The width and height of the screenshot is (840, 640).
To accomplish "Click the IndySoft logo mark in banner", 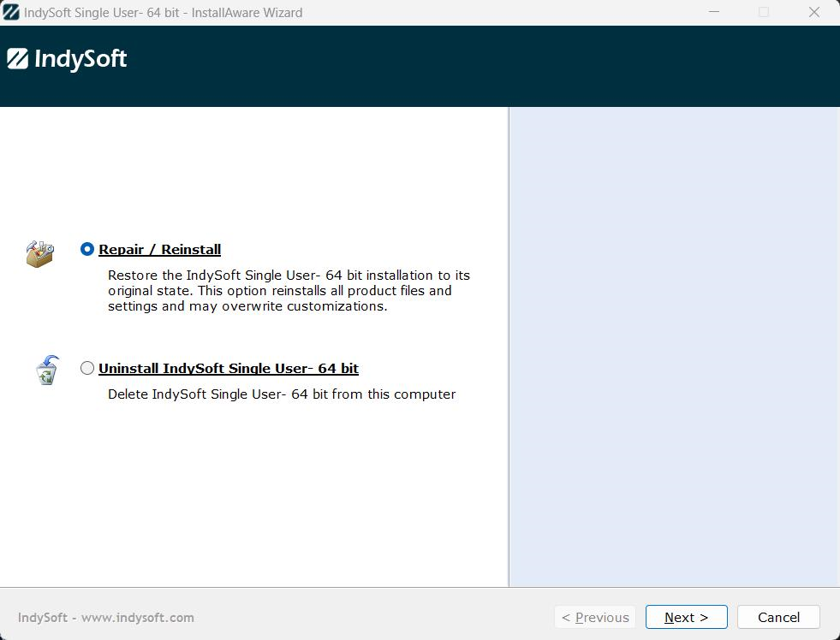I will click(x=17, y=59).
